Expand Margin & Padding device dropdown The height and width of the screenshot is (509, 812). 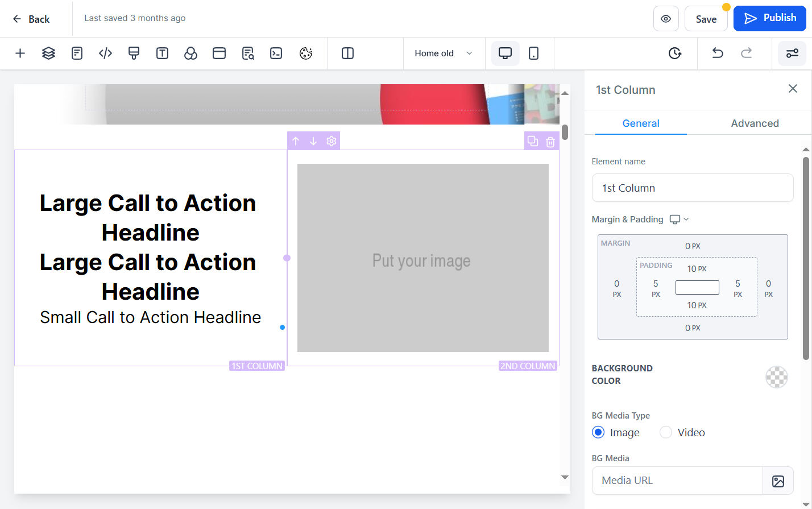click(x=679, y=220)
